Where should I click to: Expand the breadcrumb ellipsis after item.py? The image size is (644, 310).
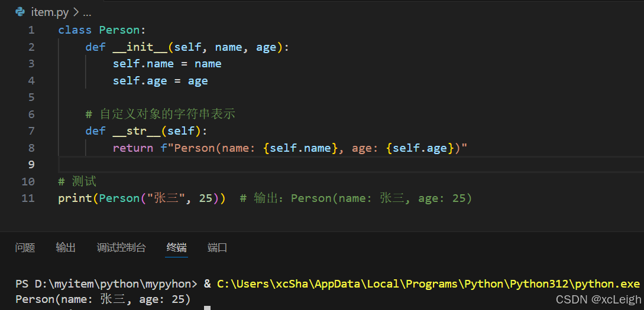87,13
